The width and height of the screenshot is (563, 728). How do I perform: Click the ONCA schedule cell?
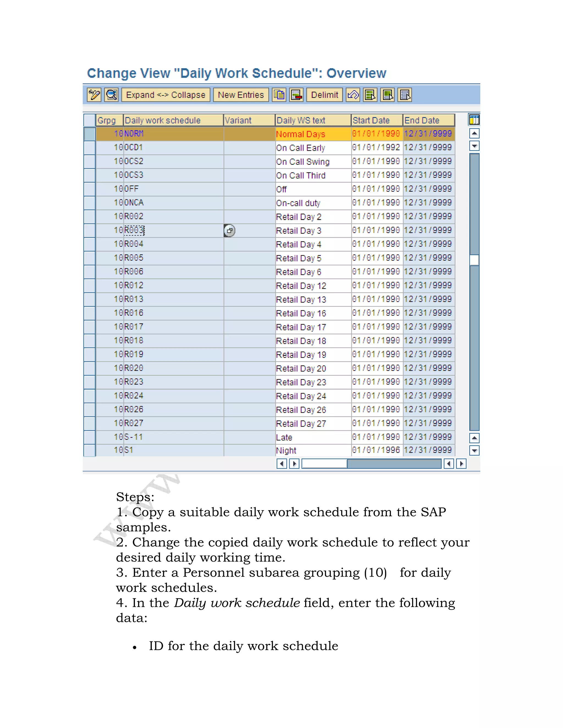coord(173,203)
